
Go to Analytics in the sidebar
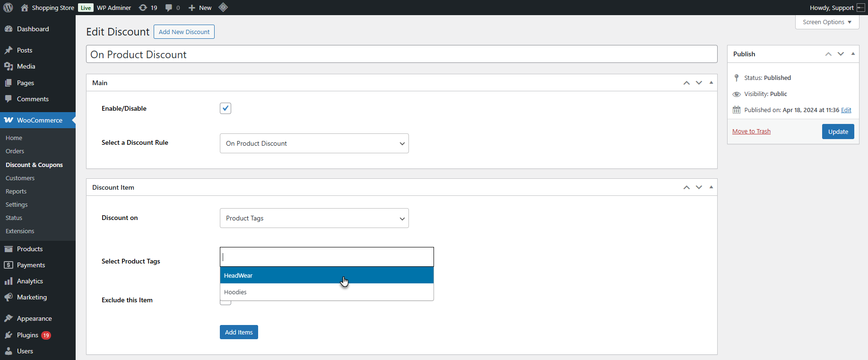(30, 281)
